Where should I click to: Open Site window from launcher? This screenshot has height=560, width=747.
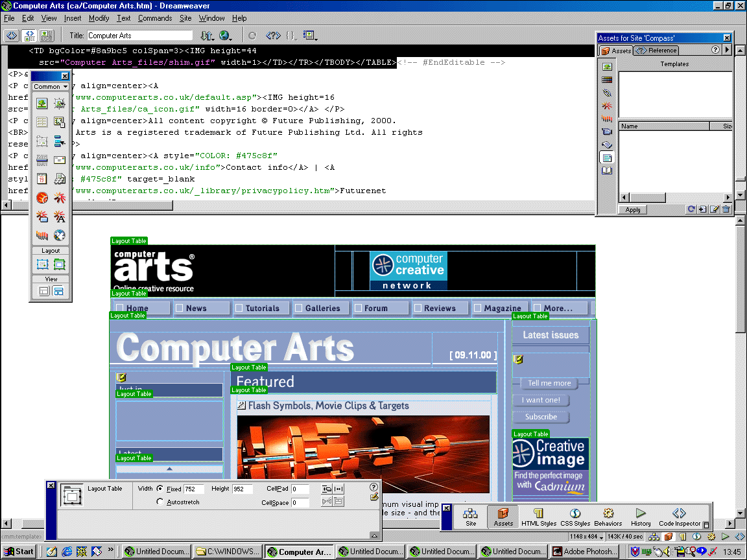point(471,517)
